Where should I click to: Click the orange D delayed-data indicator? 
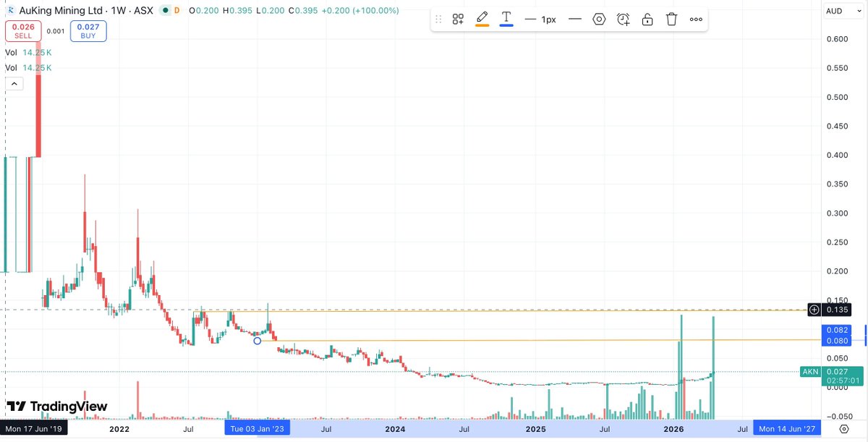click(x=176, y=11)
